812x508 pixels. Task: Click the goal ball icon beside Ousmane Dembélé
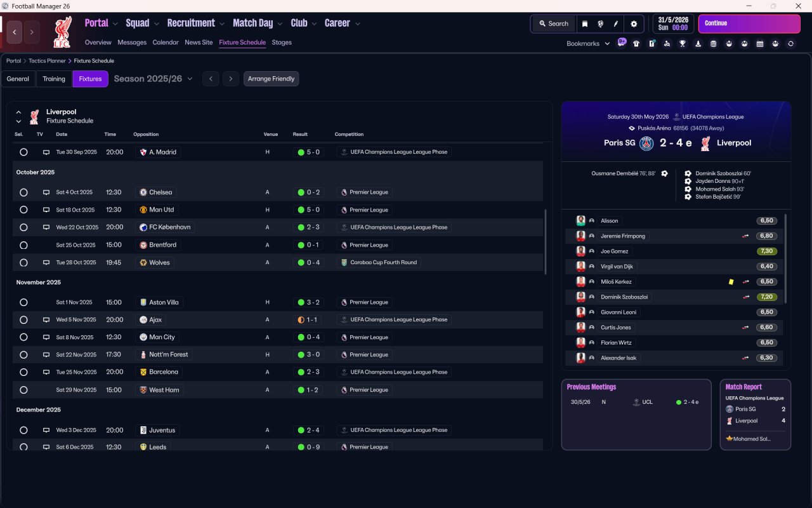tap(664, 173)
